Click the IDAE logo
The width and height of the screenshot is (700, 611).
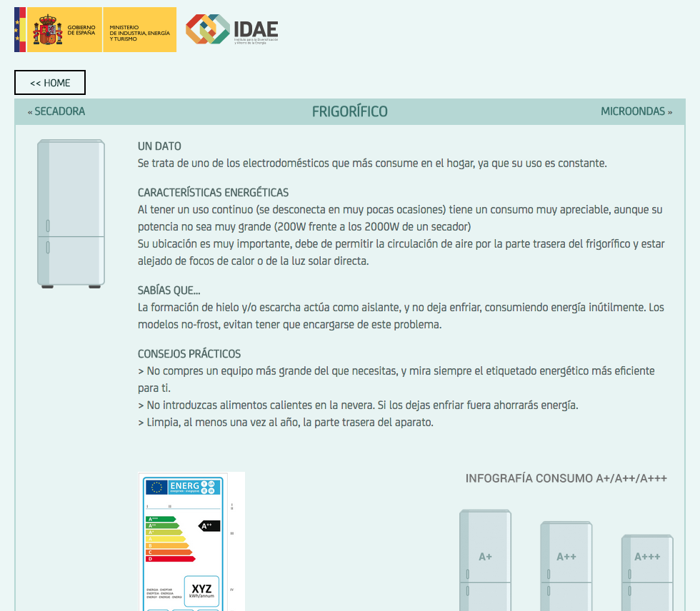click(232, 30)
